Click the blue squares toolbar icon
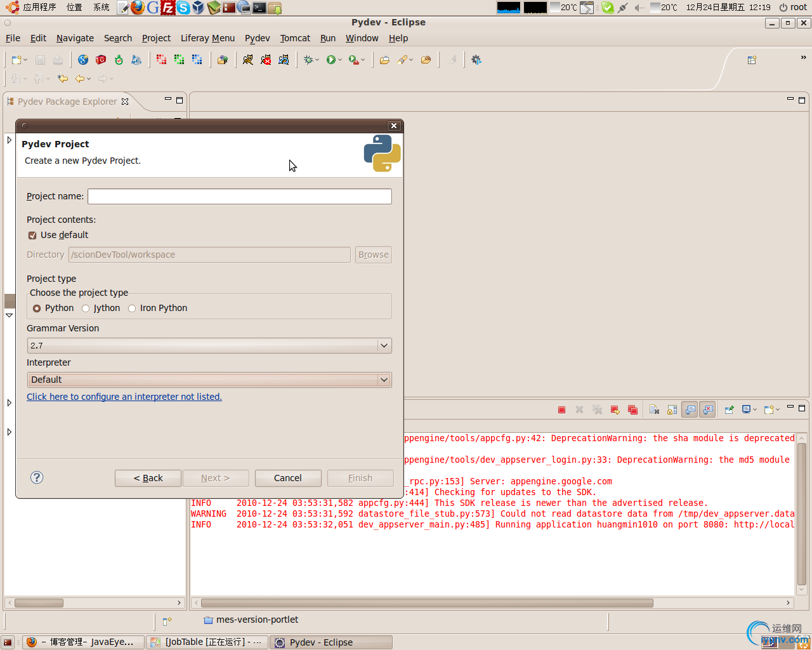 coord(197,60)
